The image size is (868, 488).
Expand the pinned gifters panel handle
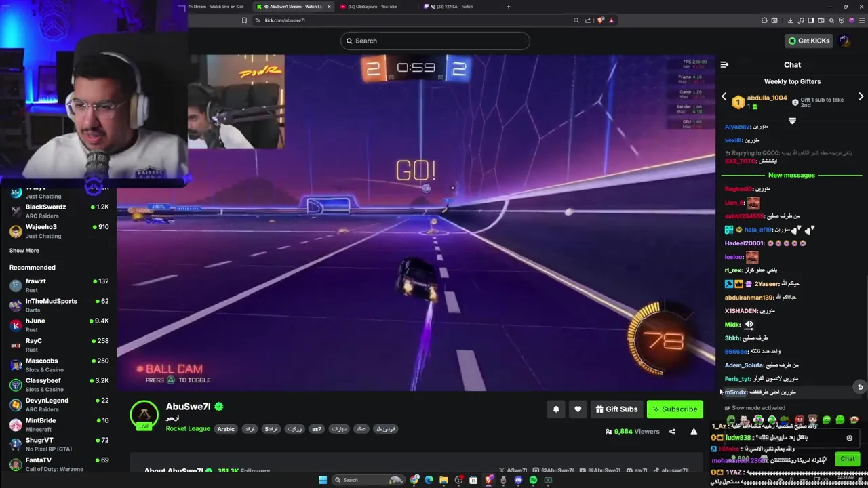pyautogui.click(x=792, y=121)
